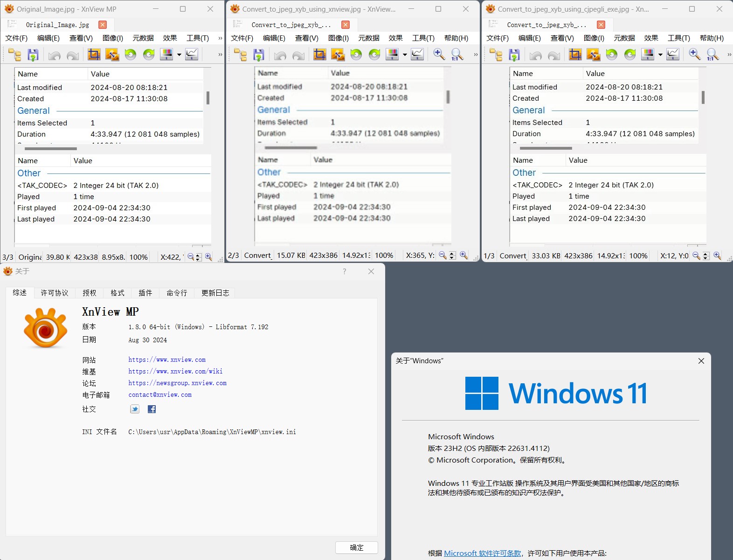733x560 pixels.
Task: Switch to the 格式 tab in About dialog
Action: click(118, 293)
